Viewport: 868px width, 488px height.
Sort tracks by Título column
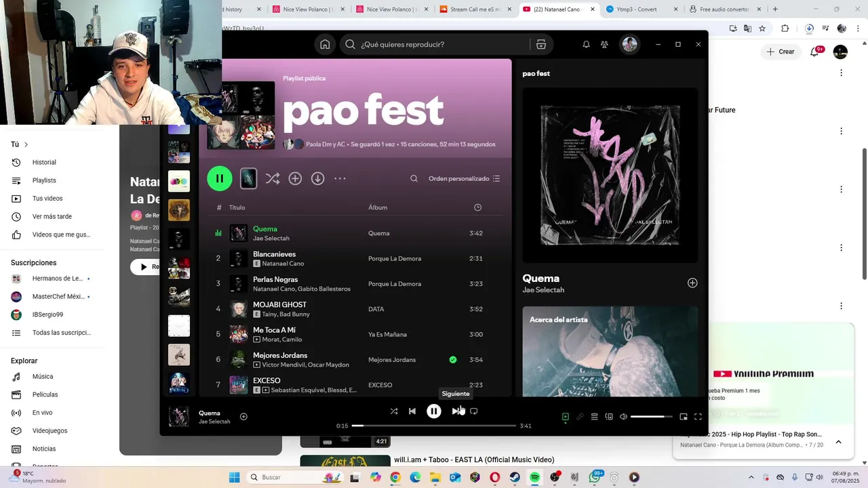[237, 207]
